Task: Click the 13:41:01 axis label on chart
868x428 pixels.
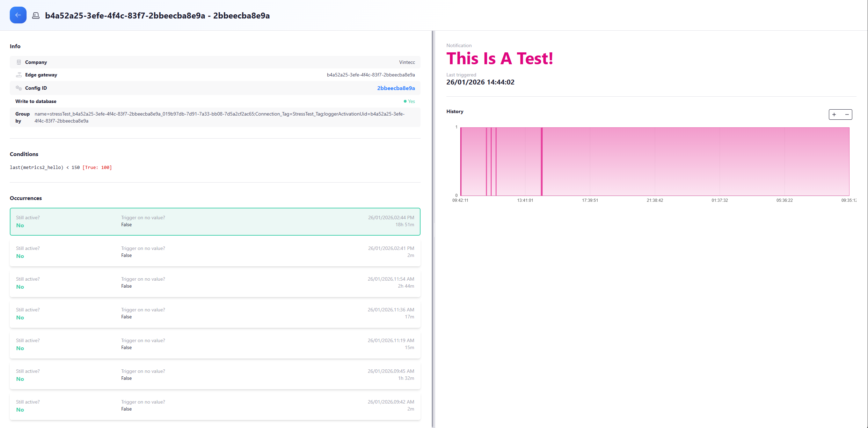Action: 525,200
